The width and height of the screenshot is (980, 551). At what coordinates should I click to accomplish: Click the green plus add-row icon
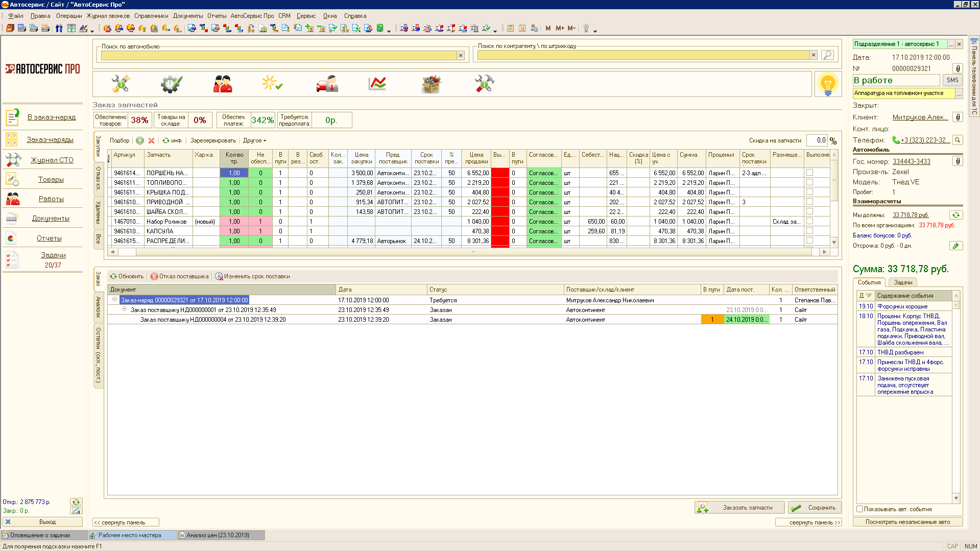click(140, 140)
